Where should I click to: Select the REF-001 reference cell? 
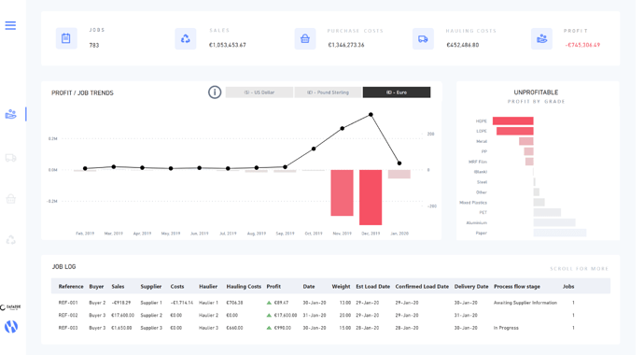[68, 303]
